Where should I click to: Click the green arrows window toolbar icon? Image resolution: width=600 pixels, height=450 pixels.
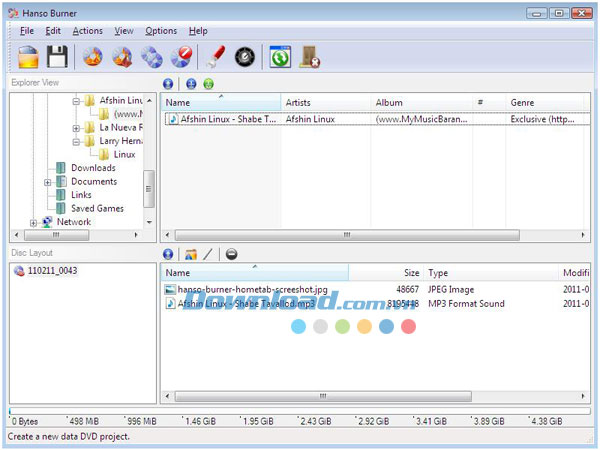click(x=281, y=57)
